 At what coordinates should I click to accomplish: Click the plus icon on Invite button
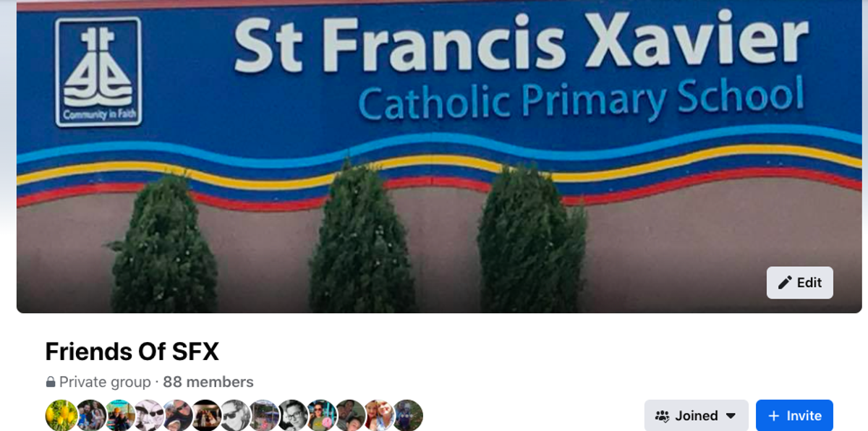[774, 416]
